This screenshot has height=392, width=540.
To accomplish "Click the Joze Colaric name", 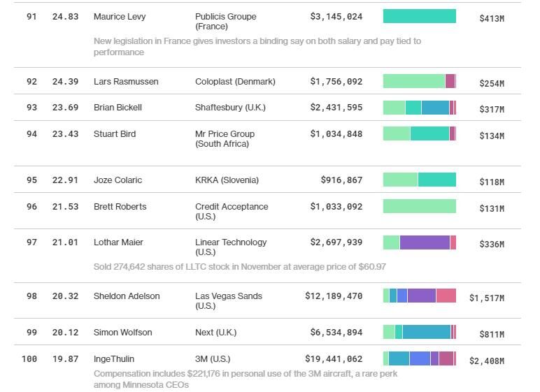I will (x=118, y=180).
